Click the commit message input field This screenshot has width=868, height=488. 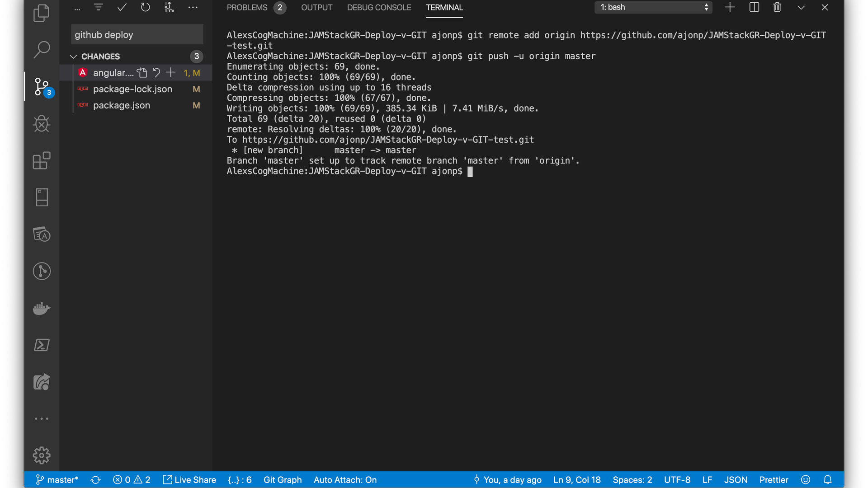point(137,35)
